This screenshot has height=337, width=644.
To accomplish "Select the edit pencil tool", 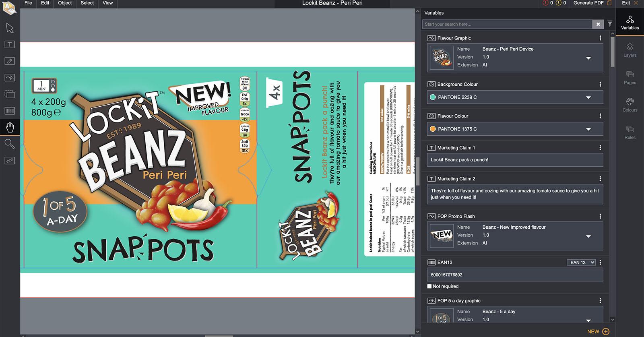I will pos(10,61).
